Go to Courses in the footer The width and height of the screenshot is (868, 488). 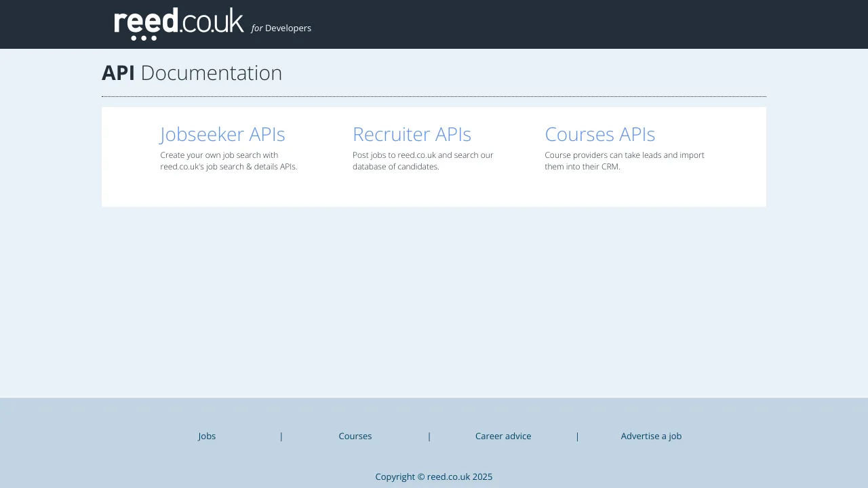click(355, 436)
